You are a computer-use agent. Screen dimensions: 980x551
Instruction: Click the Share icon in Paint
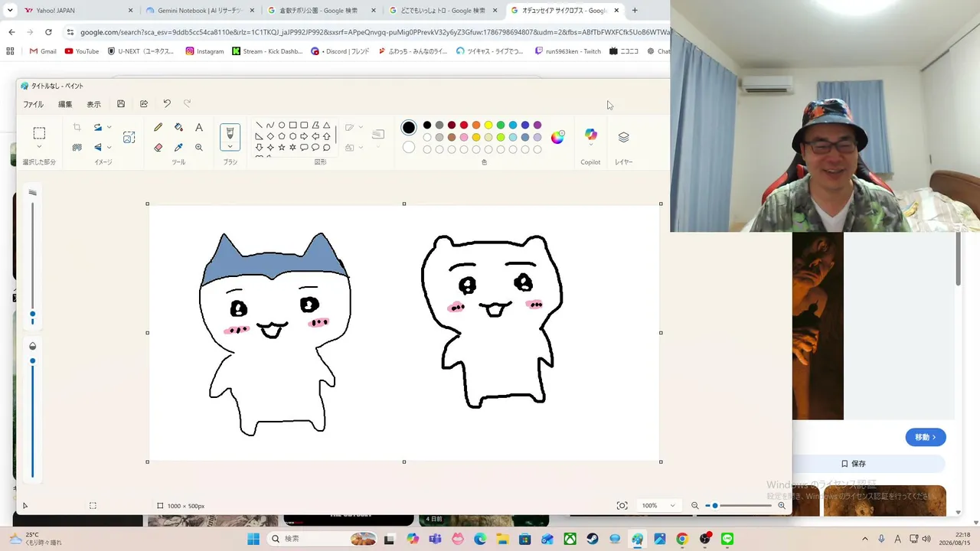point(144,104)
